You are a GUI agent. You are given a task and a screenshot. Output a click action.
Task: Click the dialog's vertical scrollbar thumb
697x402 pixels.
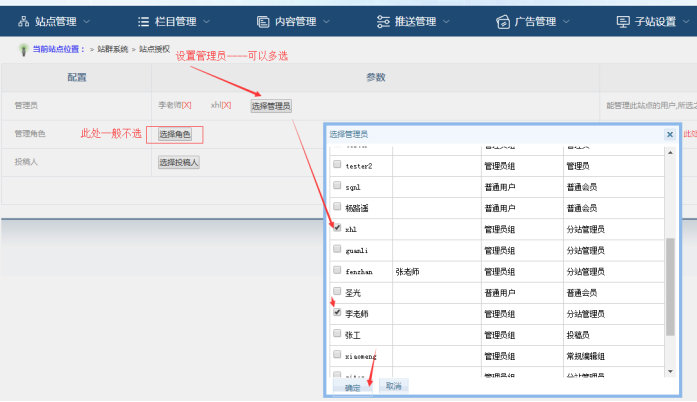pyautogui.click(x=669, y=285)
